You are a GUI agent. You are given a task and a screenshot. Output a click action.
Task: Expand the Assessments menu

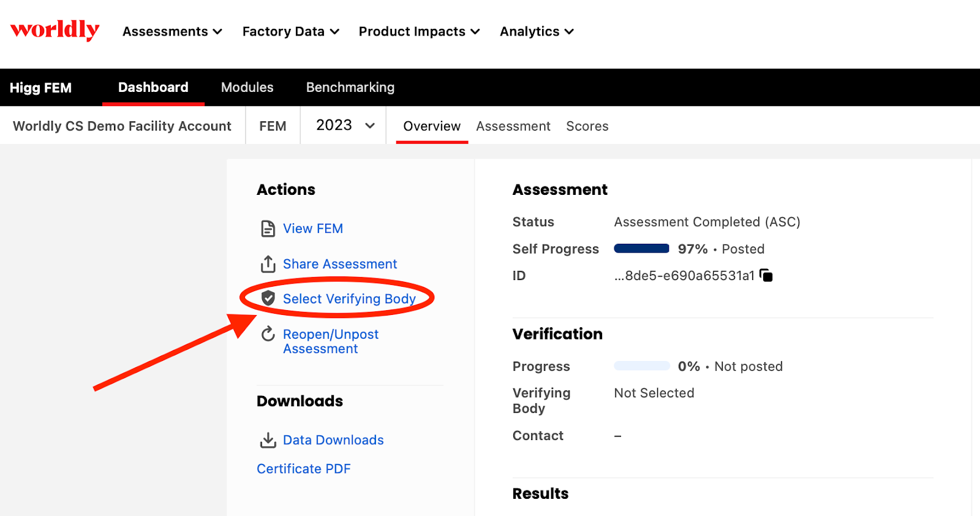(172, 31)
